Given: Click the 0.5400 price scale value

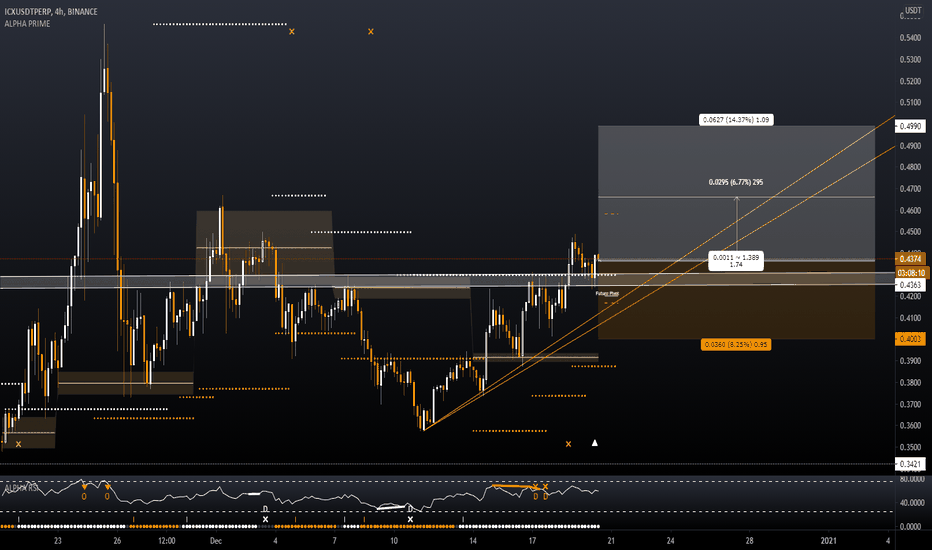Looking at the screenshot, I should [910, 37].
